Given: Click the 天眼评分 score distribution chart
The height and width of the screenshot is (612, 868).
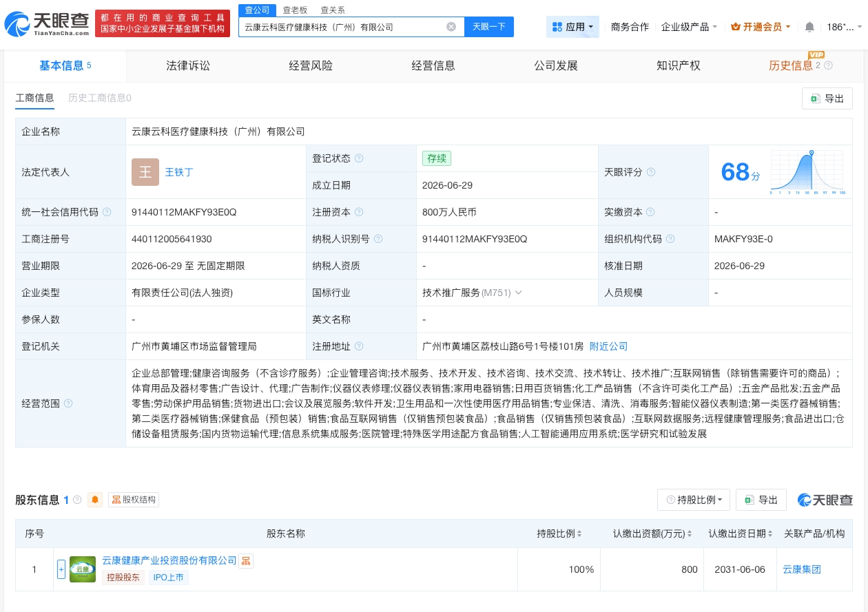Looking at the screenshot, I should pyautogui.click(x=807, y=172).
